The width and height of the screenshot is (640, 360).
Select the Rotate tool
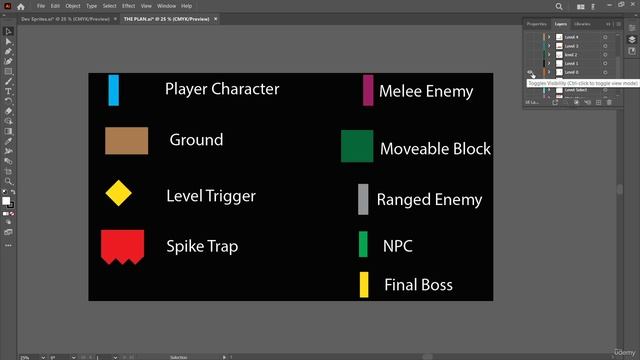click(x=8, y=101)
